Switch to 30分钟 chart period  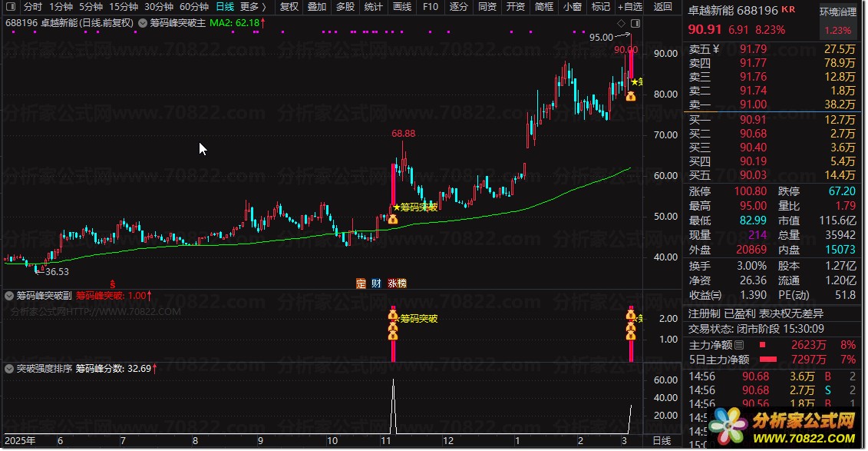click(159, 7)
